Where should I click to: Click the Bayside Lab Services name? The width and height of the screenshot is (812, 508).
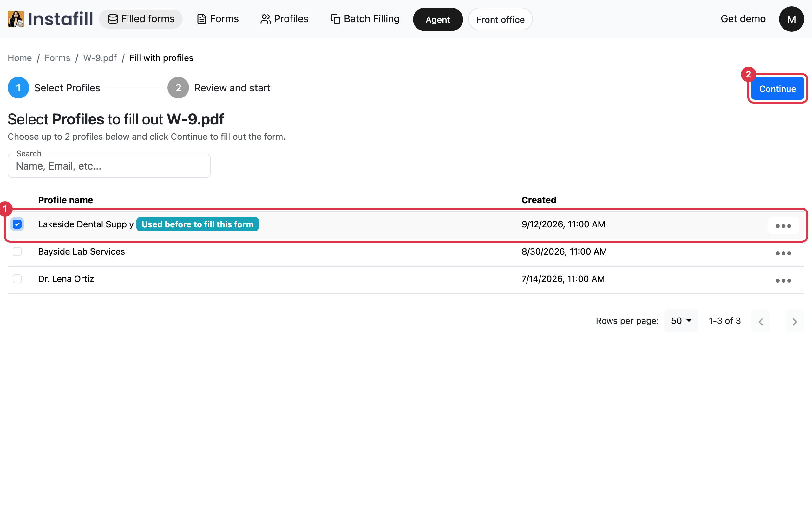coord(82,252)
